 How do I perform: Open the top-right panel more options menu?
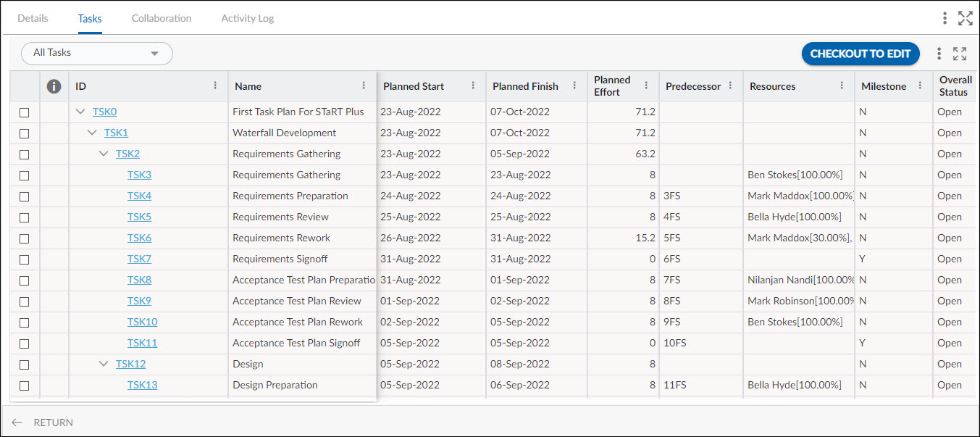[945, 18]
